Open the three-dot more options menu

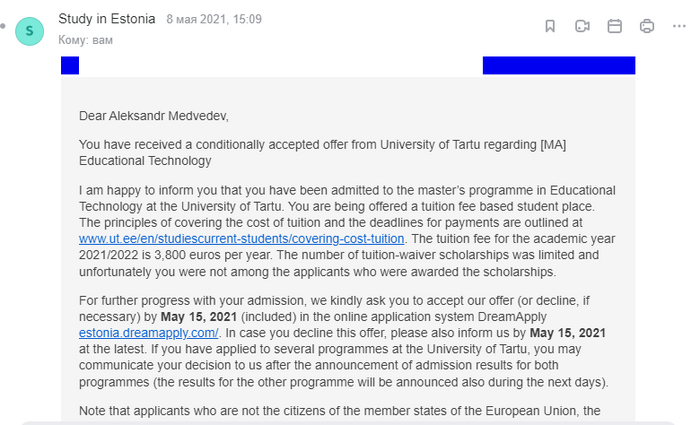[x=680, y=27]
